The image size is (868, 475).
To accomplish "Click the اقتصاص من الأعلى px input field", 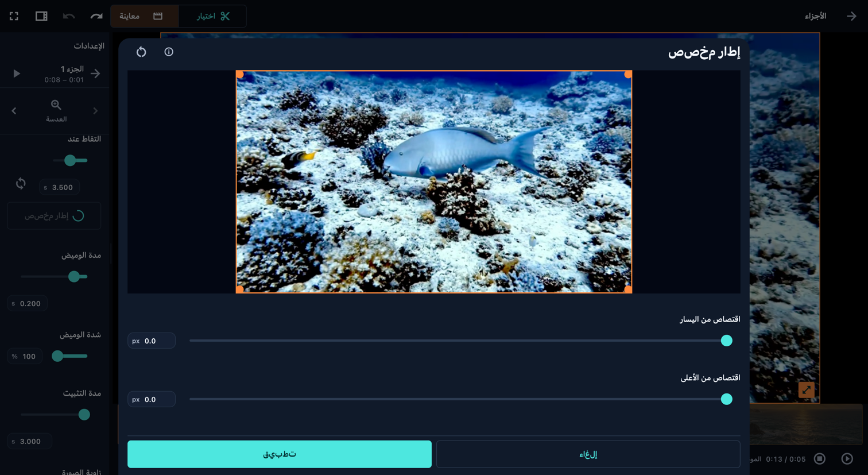I will tap(152, 399).
